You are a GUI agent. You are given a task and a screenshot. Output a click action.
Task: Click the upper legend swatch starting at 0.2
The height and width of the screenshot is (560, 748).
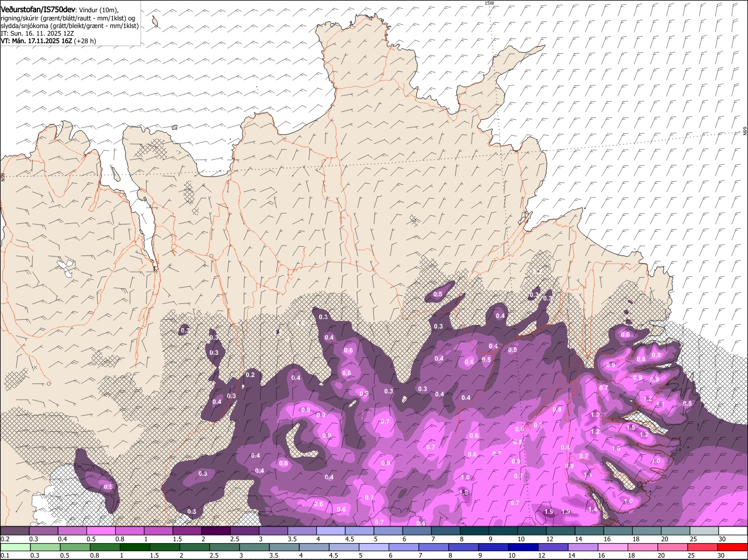[15, 530]
